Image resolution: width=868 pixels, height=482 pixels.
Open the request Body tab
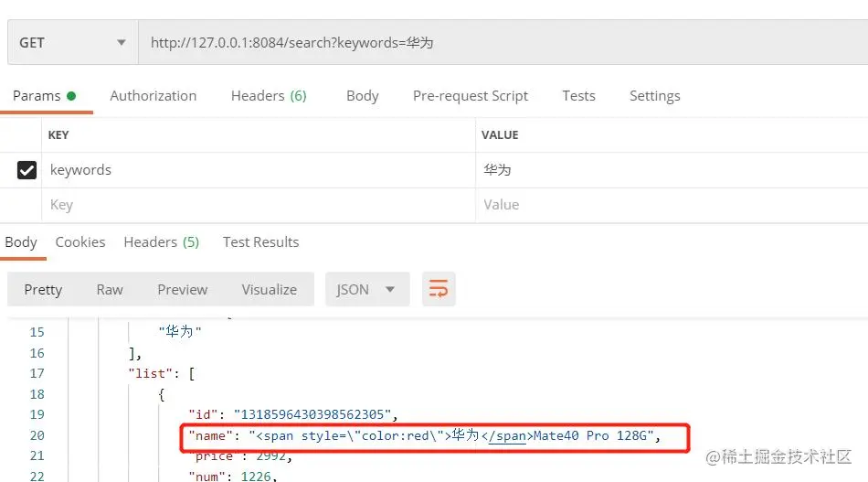(x=363, y=96)
